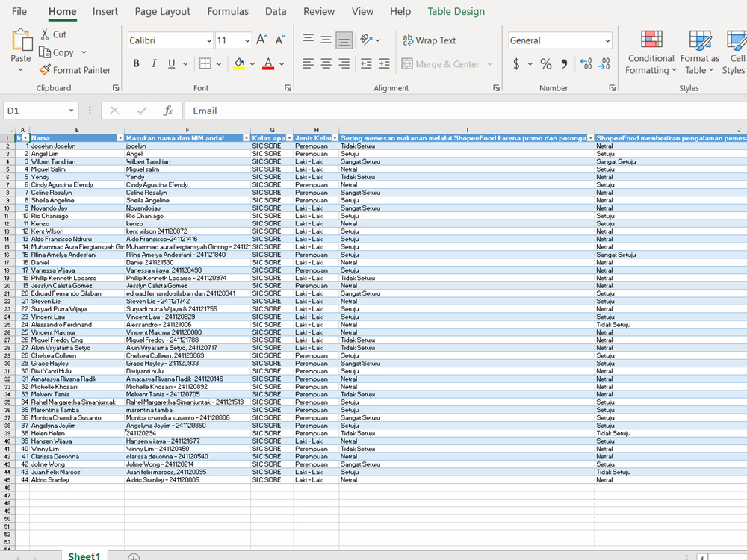Open Conditional Formatting

click(651, 52)
